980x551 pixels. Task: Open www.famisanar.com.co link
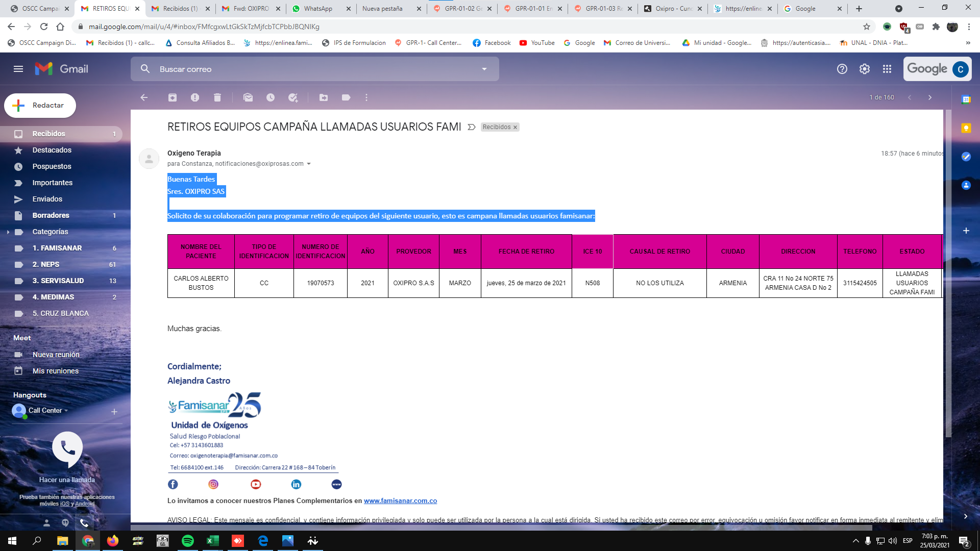point(400,500)
